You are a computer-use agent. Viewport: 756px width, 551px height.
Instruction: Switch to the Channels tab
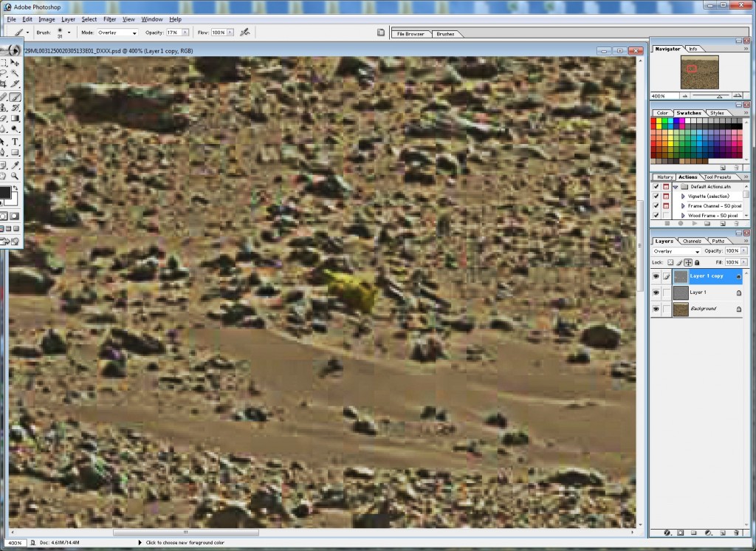(692, 241)
